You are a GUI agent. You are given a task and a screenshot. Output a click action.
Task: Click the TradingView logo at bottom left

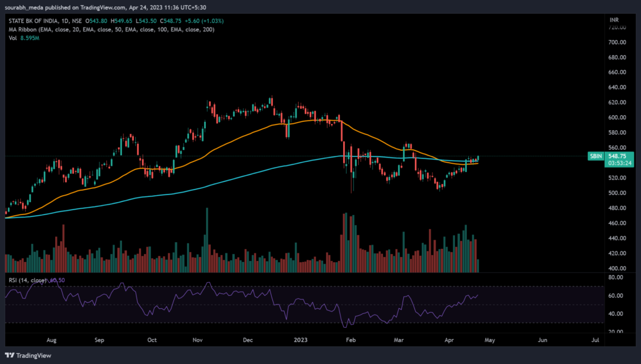[x=28, y=355]
